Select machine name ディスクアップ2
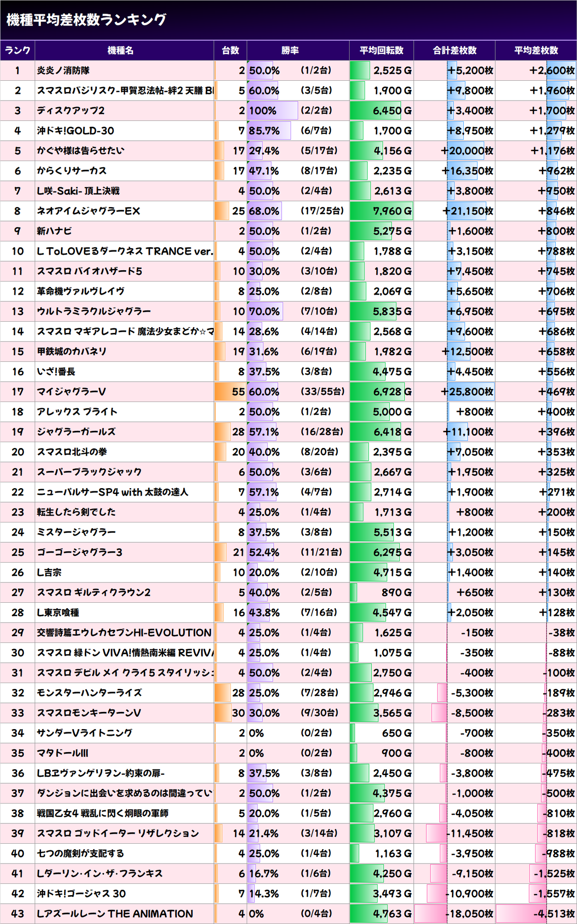Image resolution: width=577 pixels, height=924 pixels. point(71,111)
